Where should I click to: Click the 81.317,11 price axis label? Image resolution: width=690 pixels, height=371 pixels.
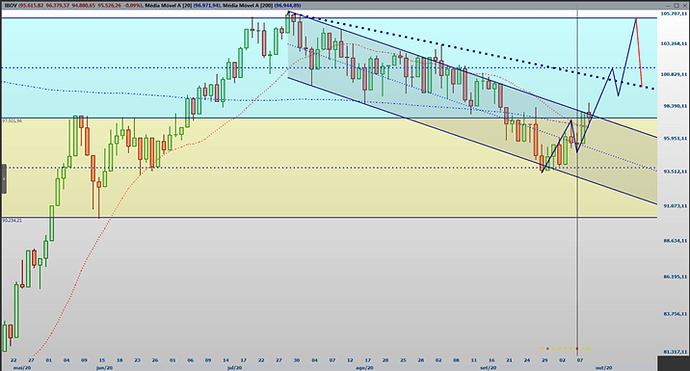(x=674, y=352)
